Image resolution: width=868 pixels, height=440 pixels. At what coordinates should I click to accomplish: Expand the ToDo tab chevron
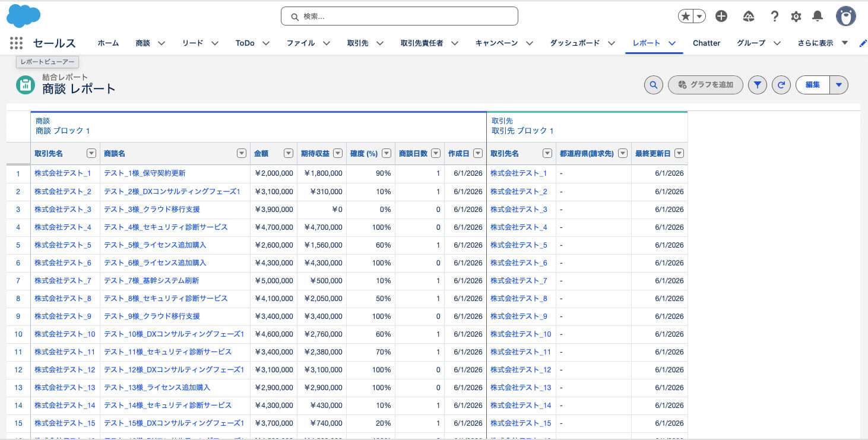point(265,43)
